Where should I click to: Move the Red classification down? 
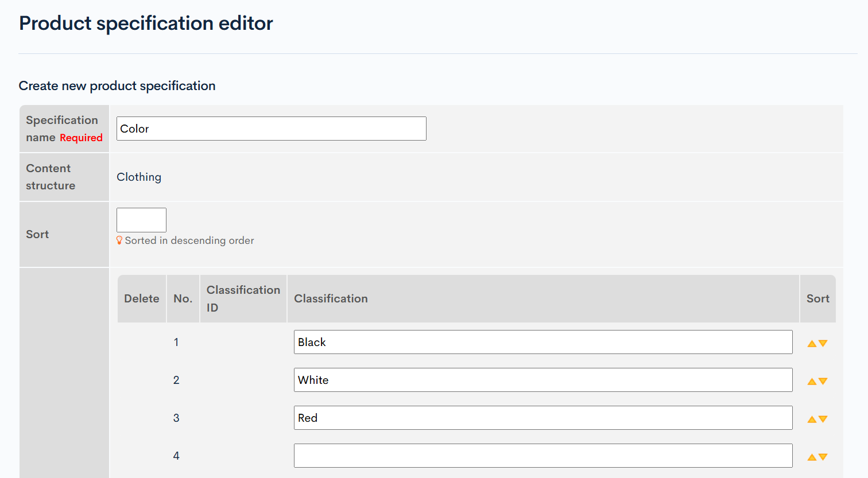point(823,419)
